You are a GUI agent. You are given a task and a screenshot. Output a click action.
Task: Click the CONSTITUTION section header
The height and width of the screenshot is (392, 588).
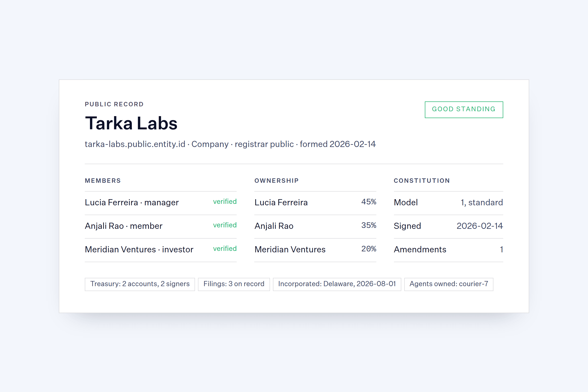(422, 181)
